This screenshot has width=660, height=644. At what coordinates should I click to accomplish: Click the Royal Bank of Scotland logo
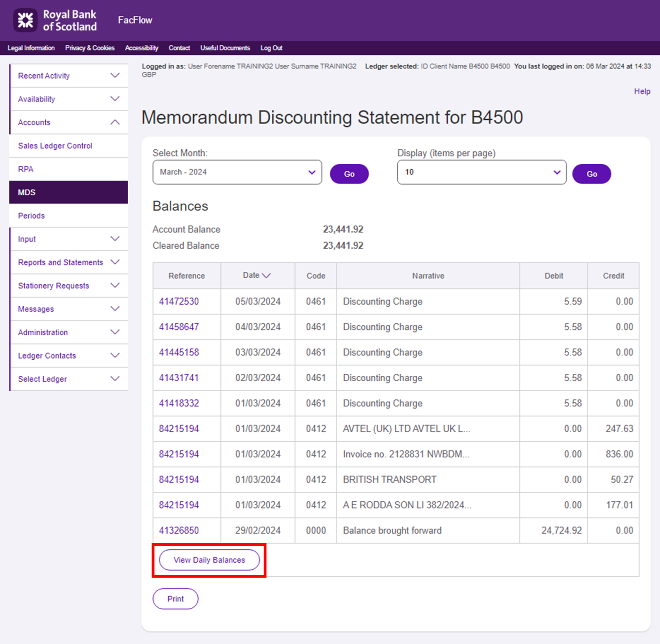[x=55, y=20]
